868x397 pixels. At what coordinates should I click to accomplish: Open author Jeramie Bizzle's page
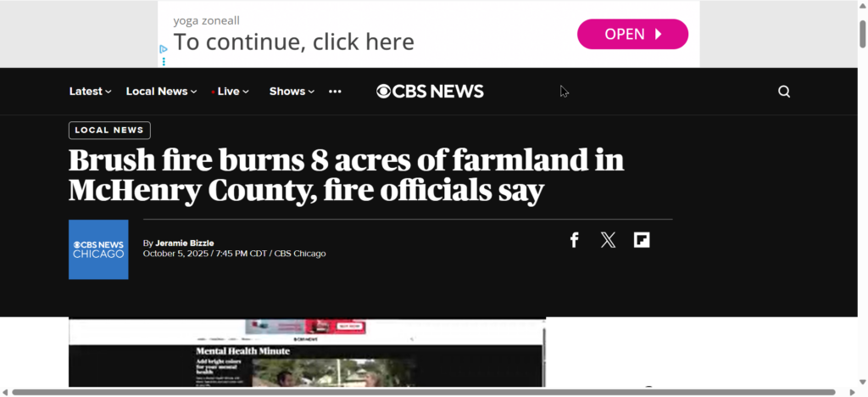tap(184, 243)
